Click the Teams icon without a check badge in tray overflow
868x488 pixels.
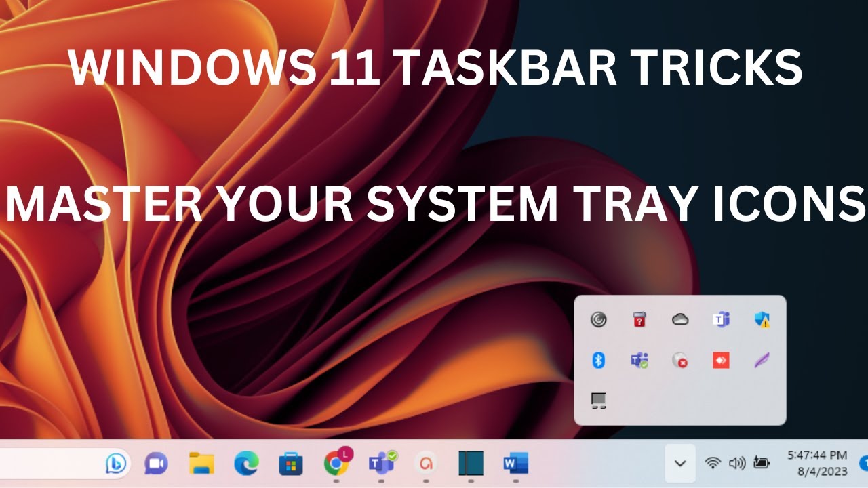(722, 319)
